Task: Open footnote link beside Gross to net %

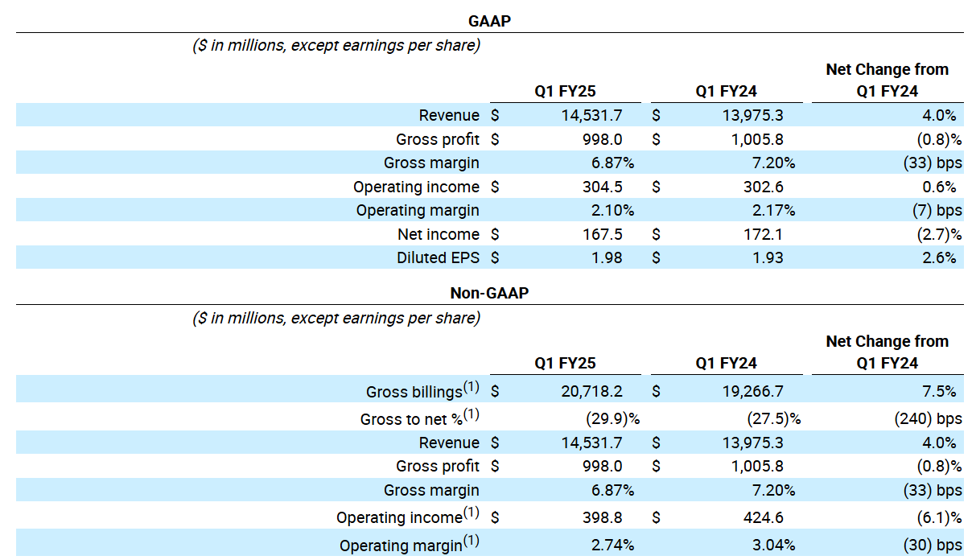Action: tap(471, 415)
